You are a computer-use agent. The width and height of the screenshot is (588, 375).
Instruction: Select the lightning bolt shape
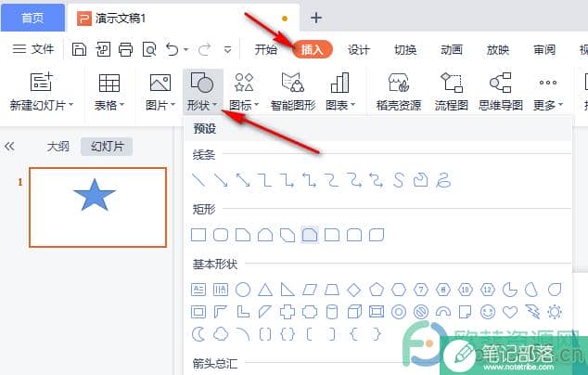pos(532,312)
